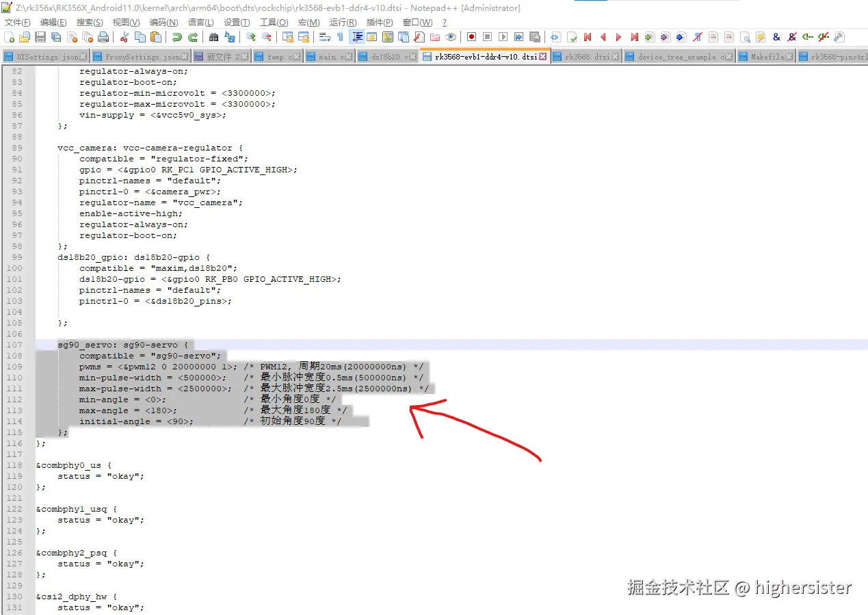
Task: Open the 编码(N) menu
Action: pos(163,23)
